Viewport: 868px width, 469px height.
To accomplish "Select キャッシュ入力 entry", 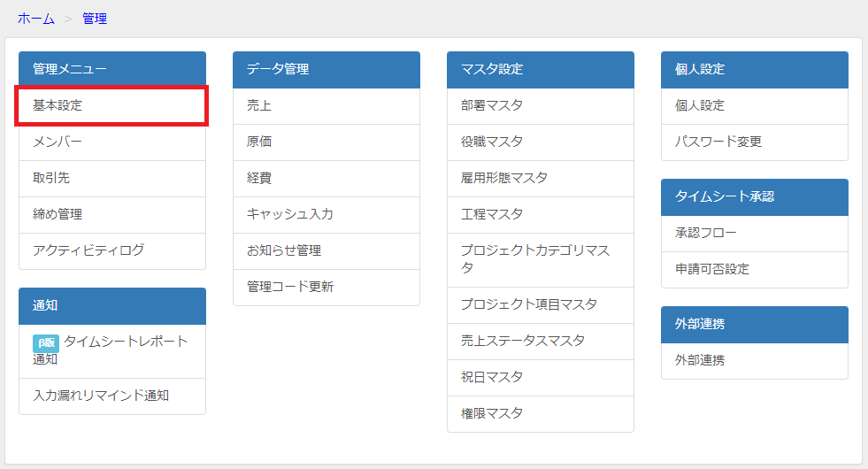I will [326, 215].
